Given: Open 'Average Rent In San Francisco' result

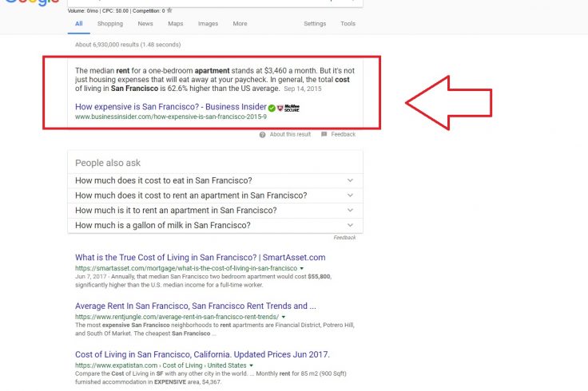Looking at the screenshot, I should [x=196, y=306].
